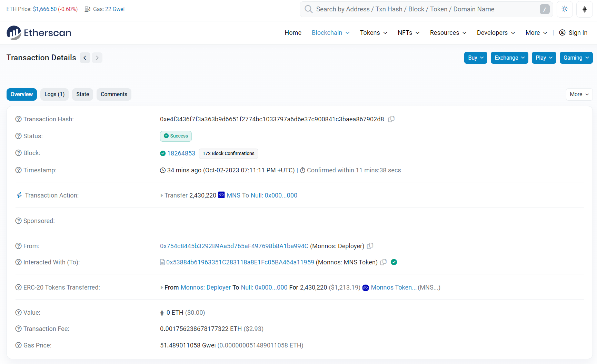Click help icon next to ERC-20 Tokens Transferred
Viewport: 597px width, 364px height.
[19, 287]
